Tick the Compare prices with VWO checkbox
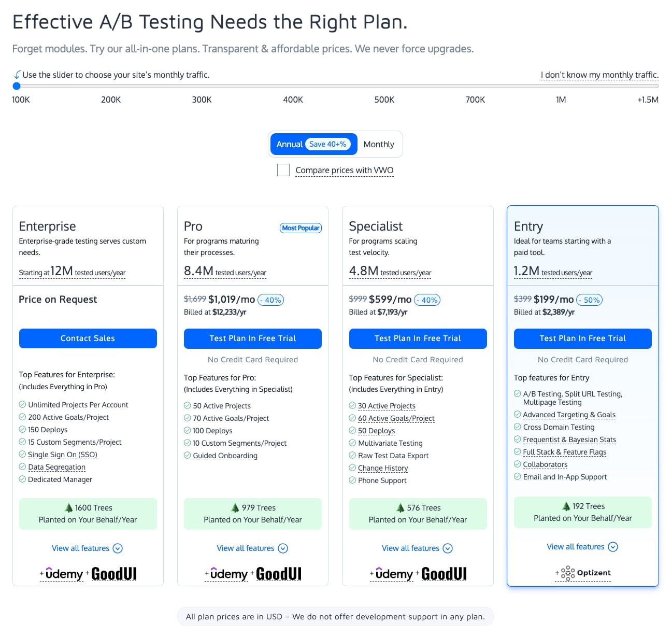The width and height of the screenshot is (672, 637). [283, 170]
